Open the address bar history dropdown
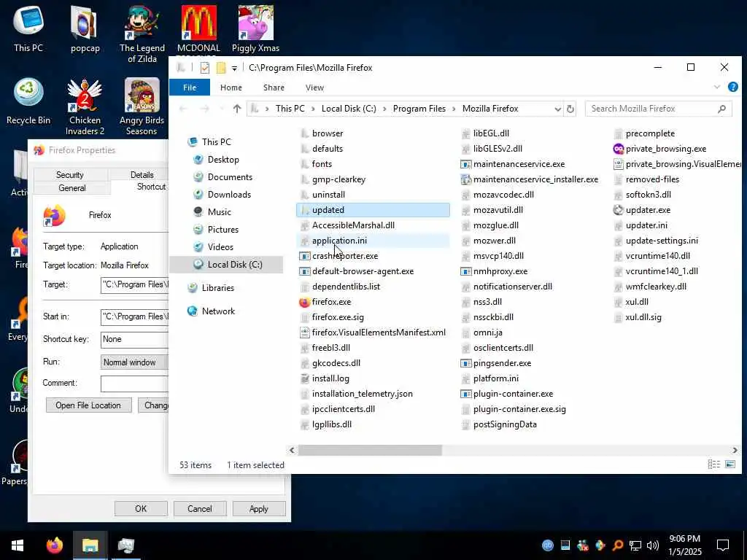 [x=557, y=109]
